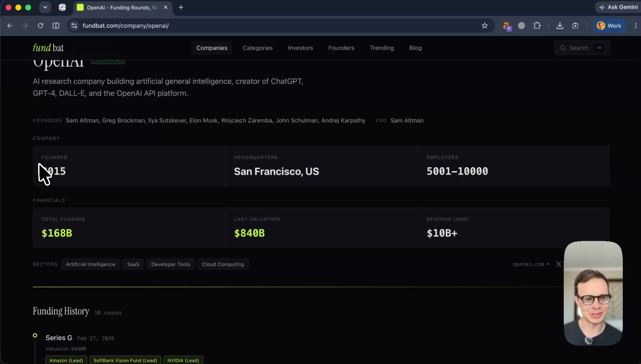Click Ask Gemini button
This screenshot has width=641, height=364.
pos(618,7)
